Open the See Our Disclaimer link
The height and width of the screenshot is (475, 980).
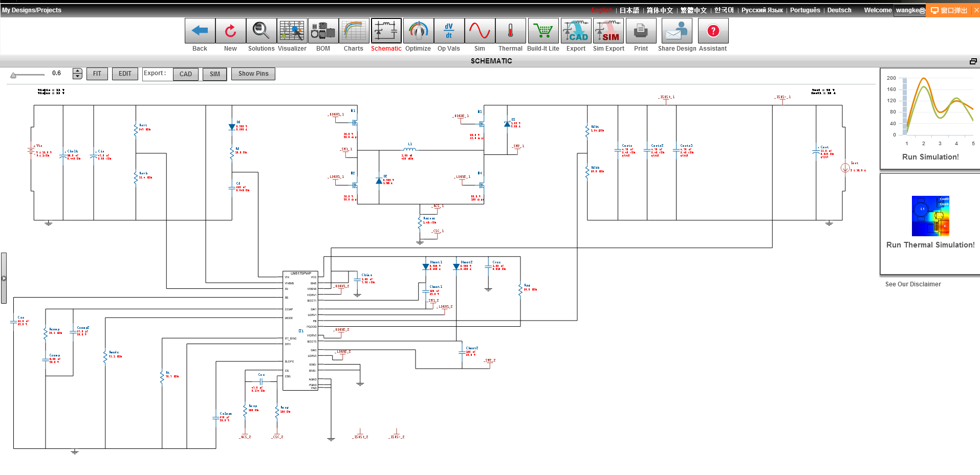[913, 284]
